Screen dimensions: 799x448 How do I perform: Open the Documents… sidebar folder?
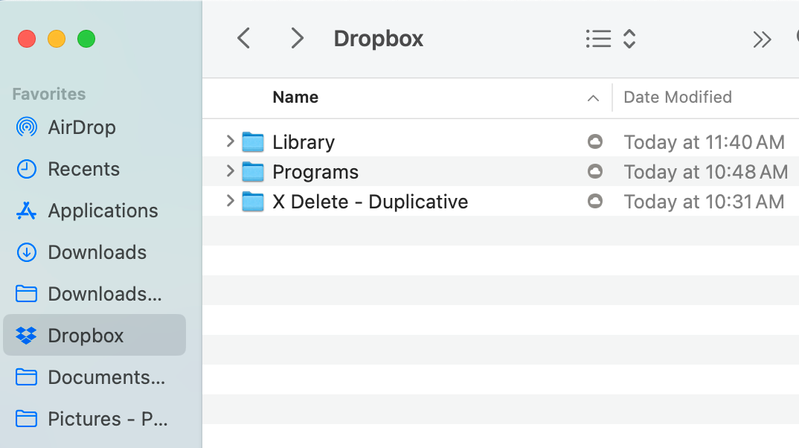pyautogui.click(x=106, y=377)
